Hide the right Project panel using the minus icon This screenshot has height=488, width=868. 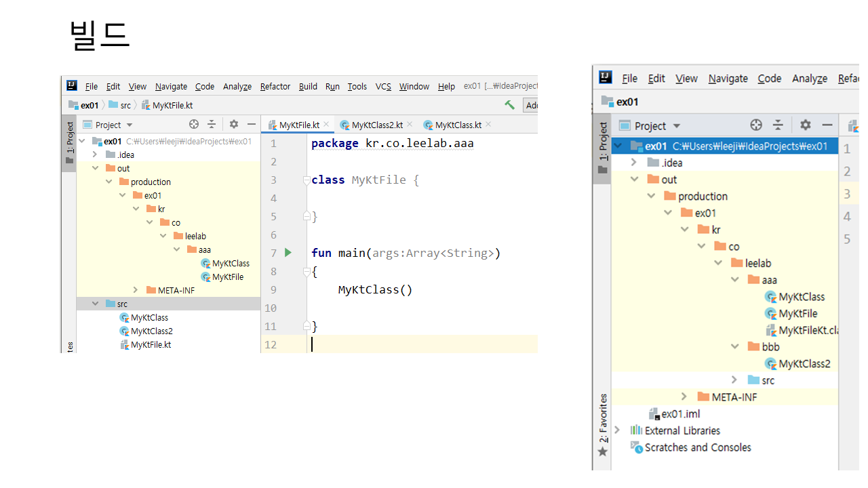tap(827, 125)
